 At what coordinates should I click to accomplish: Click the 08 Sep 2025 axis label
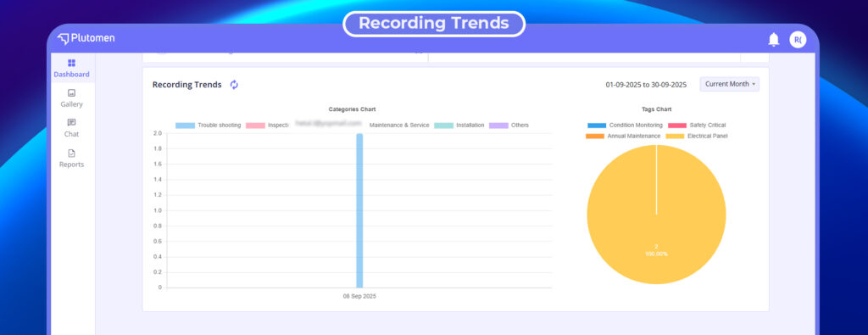pyautogui.click(x=359, y=297)
